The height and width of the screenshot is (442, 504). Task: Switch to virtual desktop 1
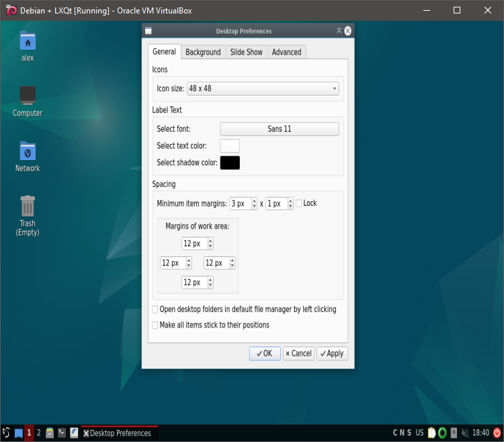[x=29, y=433]
